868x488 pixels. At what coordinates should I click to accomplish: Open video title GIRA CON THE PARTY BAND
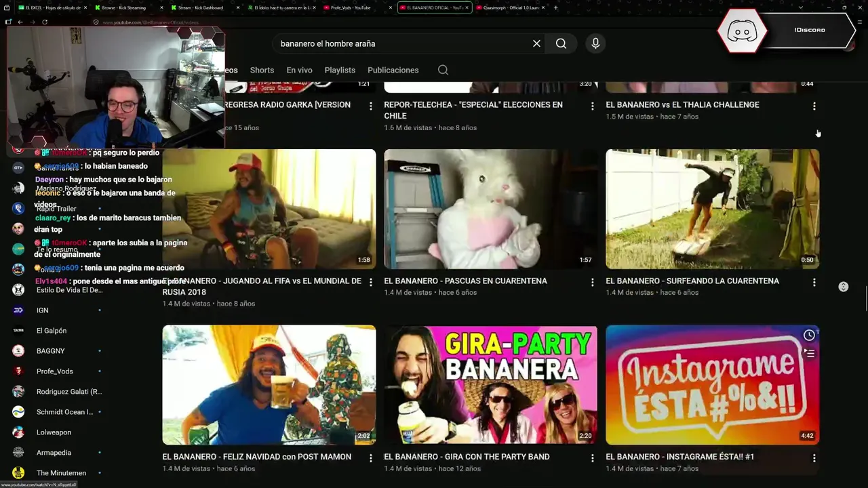coord(467,457)
